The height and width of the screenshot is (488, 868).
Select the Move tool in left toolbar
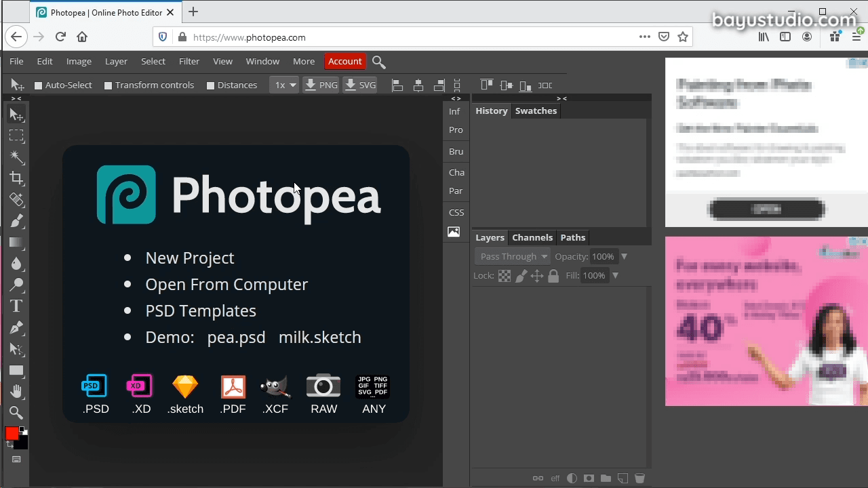click(x=16, y=115)
